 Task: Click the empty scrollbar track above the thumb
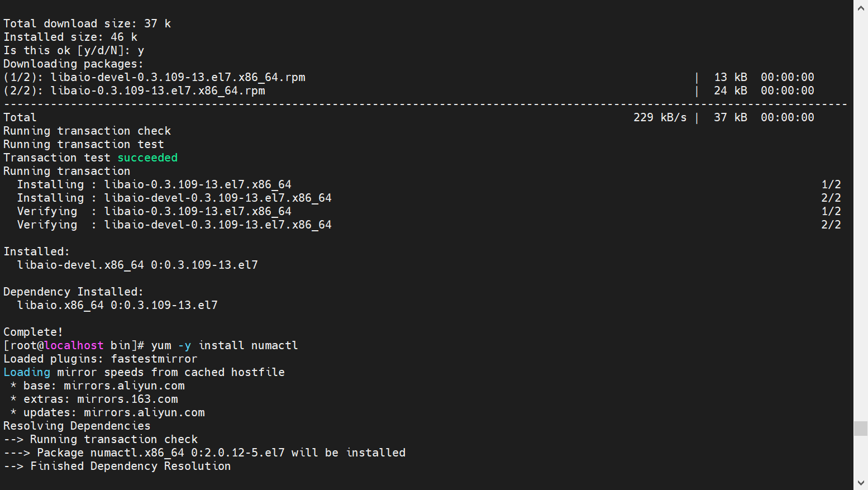click(861, 223)
